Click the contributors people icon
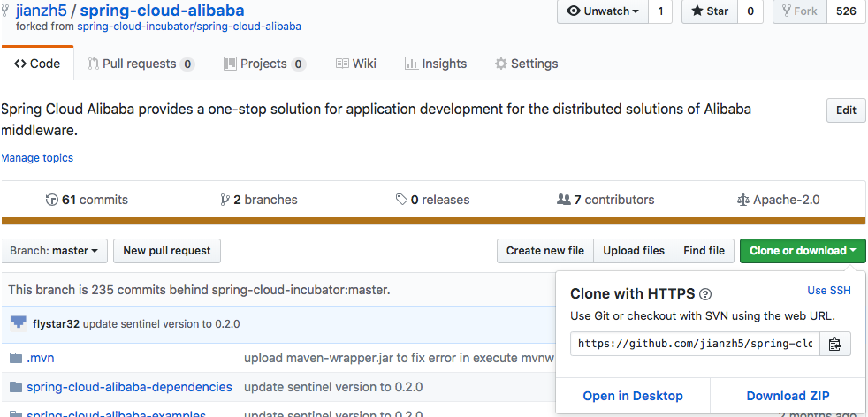Screen dimensions: 868x417 (x=564, y=200)
